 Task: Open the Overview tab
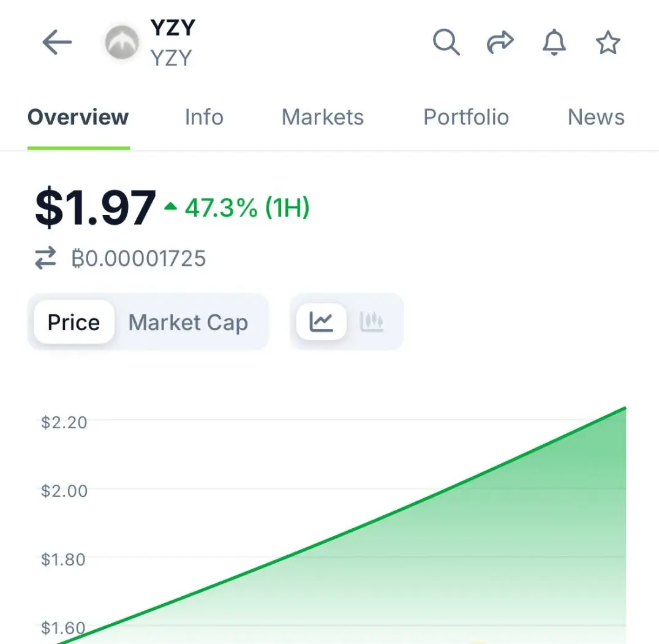pos(78,117)
